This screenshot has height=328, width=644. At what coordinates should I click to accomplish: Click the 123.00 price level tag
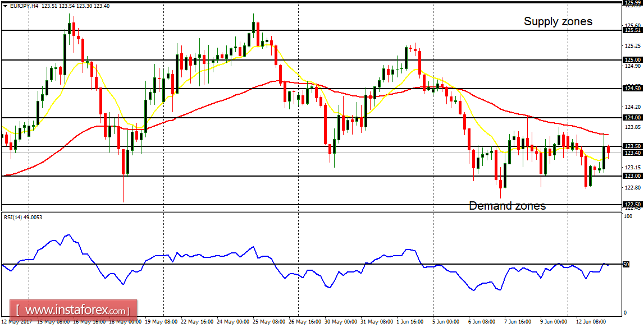[632, 176]
